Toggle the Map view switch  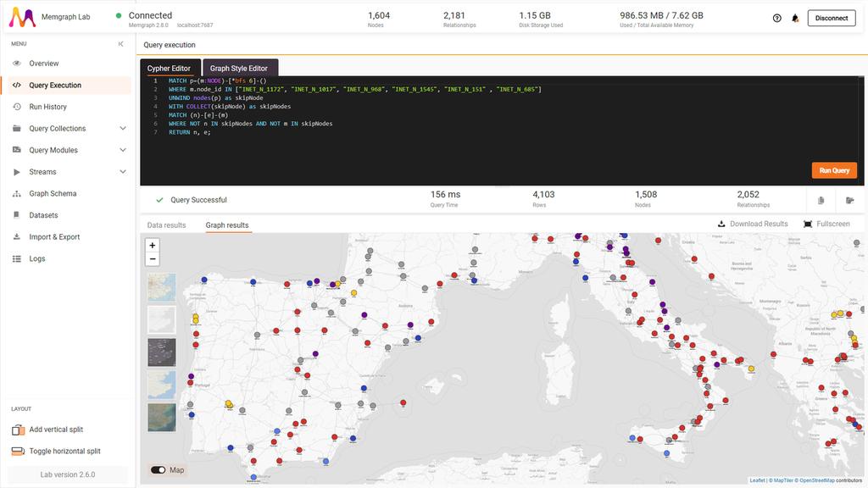click(x=159, y=470)
